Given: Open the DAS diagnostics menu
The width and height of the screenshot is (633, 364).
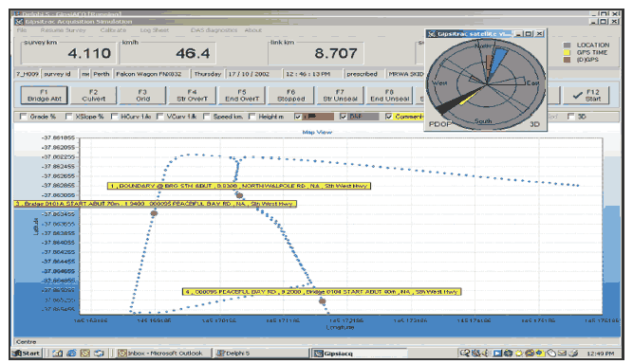Looking at the screenshot, I should point(214,30).
